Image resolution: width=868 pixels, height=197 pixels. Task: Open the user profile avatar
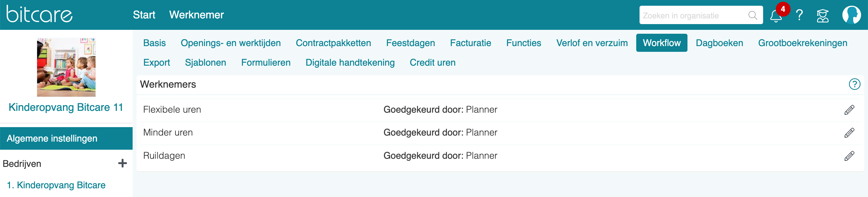tap(851, 15)
